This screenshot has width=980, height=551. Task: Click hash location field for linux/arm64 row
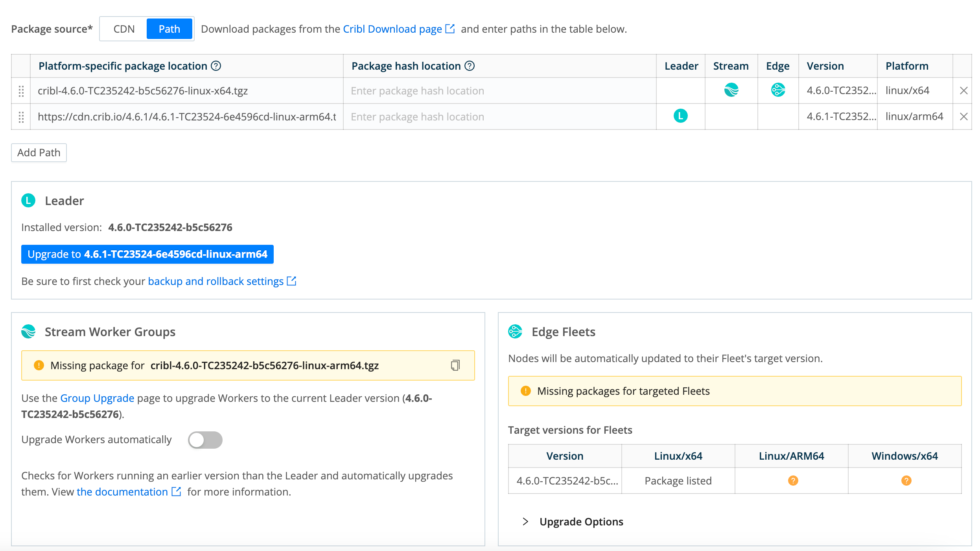500,117
